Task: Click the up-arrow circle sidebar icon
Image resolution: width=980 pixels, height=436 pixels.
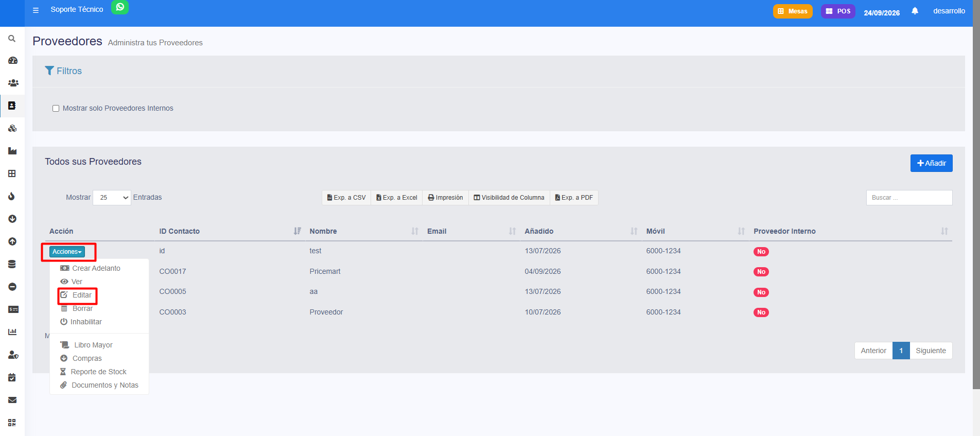Action: pyautogui.click(x=12, y=241)
